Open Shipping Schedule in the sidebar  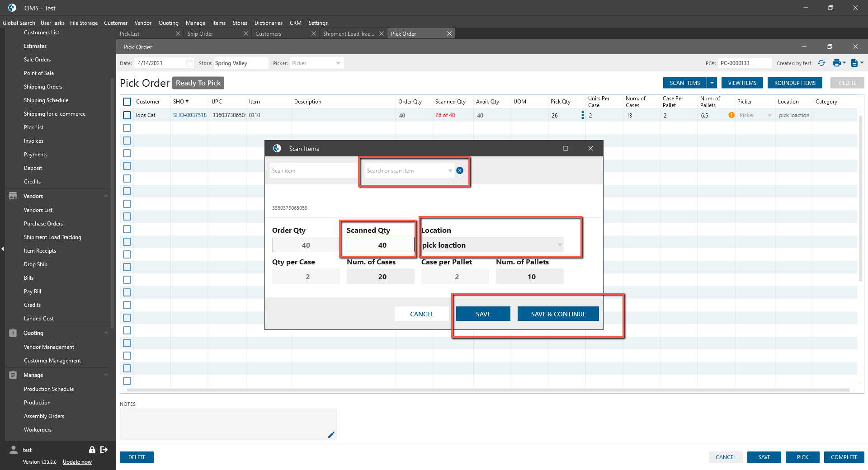(x=46, y=100)
